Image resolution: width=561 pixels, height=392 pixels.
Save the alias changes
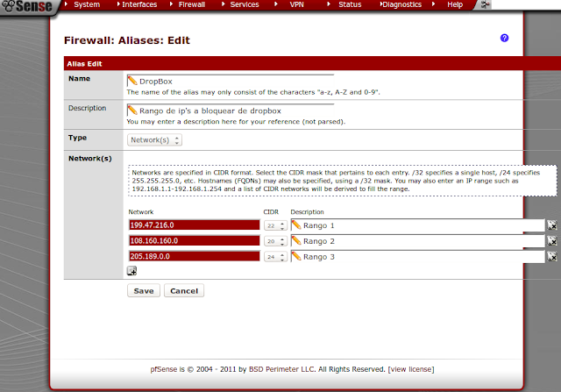pyautogui.click(x=144, y=290)
